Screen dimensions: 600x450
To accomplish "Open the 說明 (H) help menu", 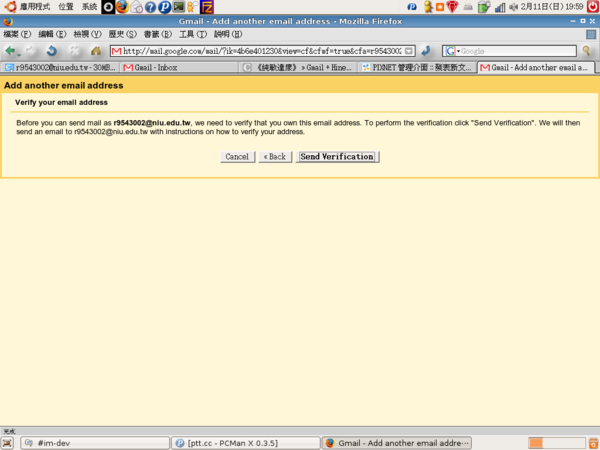I will pos(228,34).
